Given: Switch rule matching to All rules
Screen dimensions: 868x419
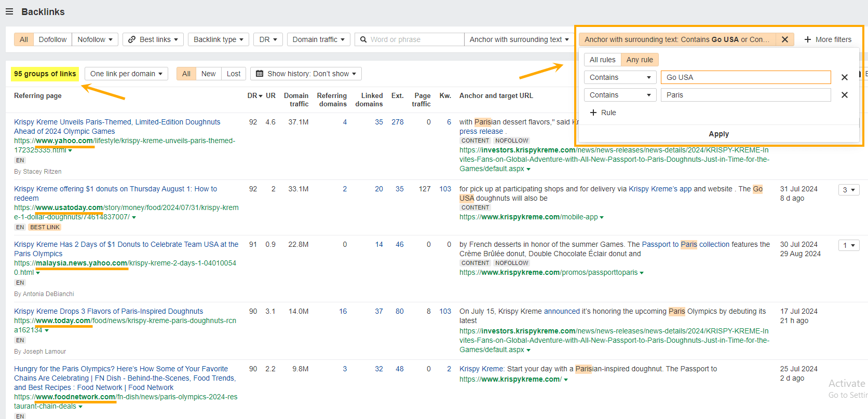Looking at the screenshot, I should (602, 60).
